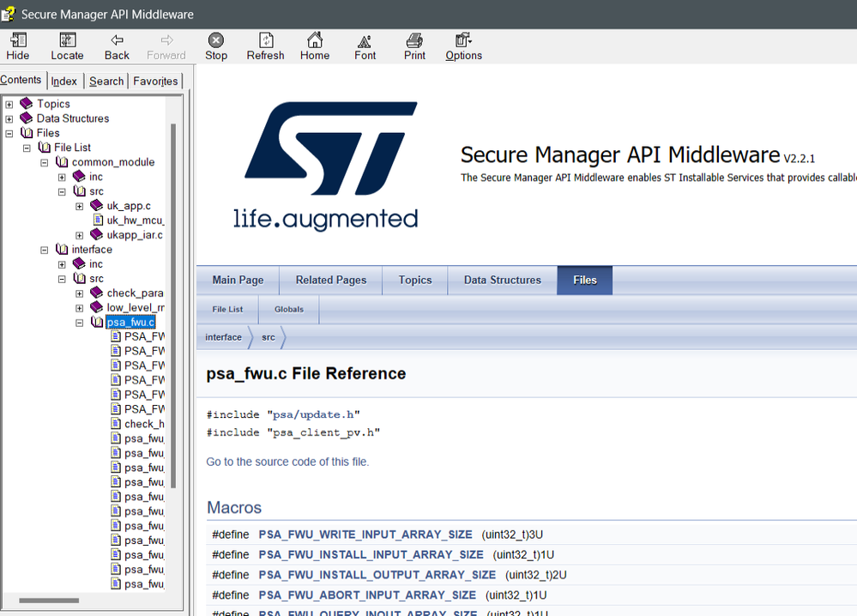Open the psa_client_pv.h include link
857x616 pixels.
pyautogui.click(x=323, y=432)
